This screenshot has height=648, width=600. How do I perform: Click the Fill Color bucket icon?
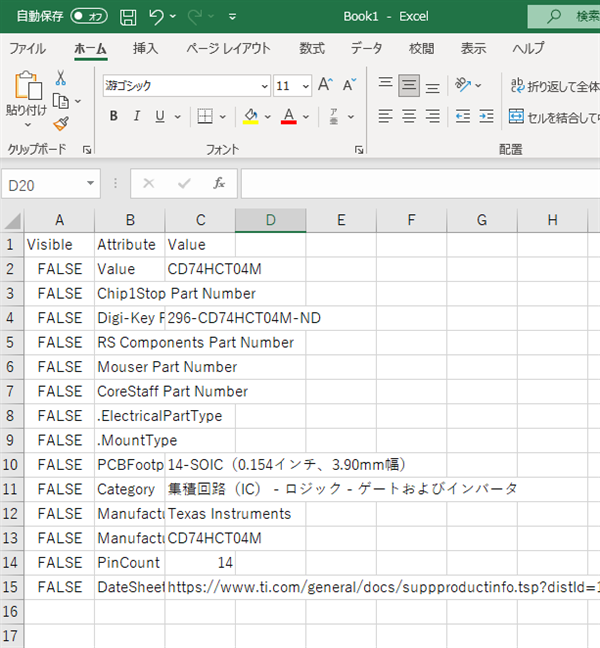251,116
